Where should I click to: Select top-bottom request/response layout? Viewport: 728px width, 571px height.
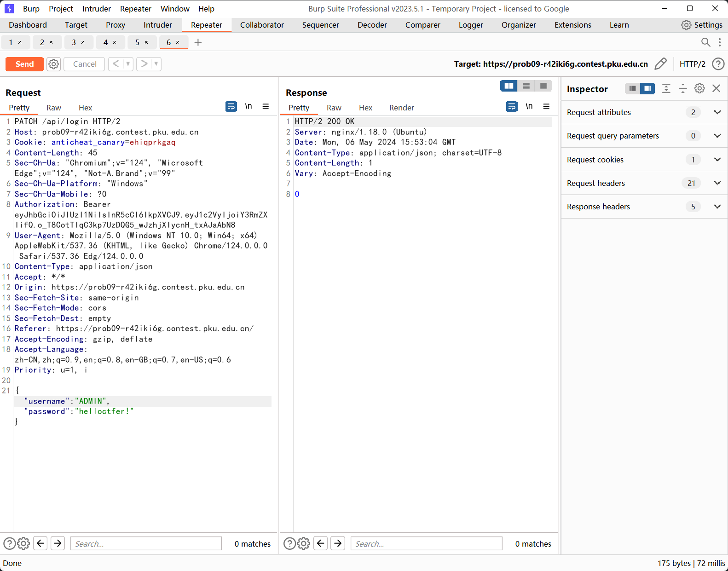(x=526, y=86)
